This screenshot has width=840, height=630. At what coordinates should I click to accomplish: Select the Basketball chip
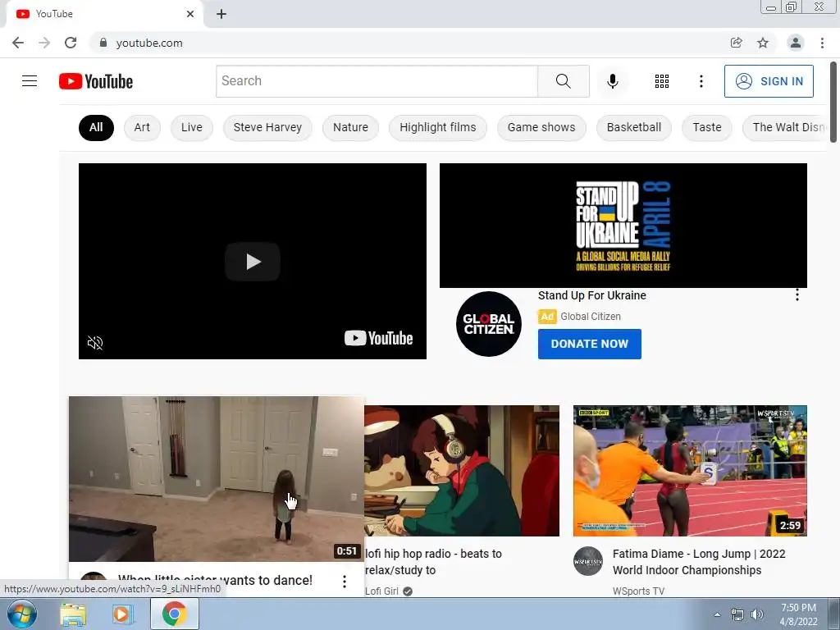click(x=634, y=127)
